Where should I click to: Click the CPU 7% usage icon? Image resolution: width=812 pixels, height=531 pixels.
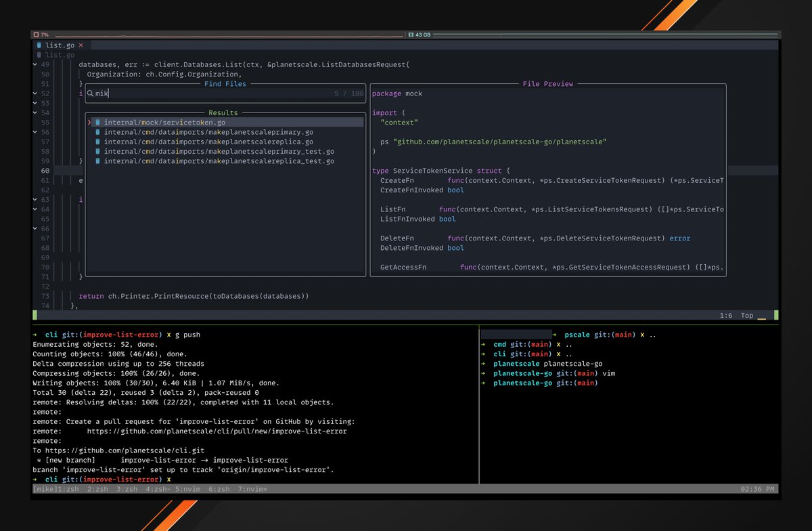[x=36, y=34]
